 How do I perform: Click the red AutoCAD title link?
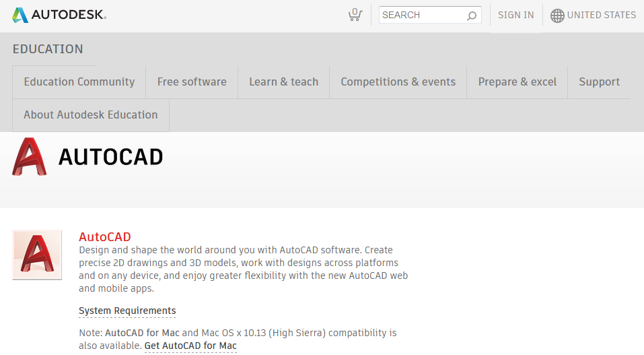[105, 237]
